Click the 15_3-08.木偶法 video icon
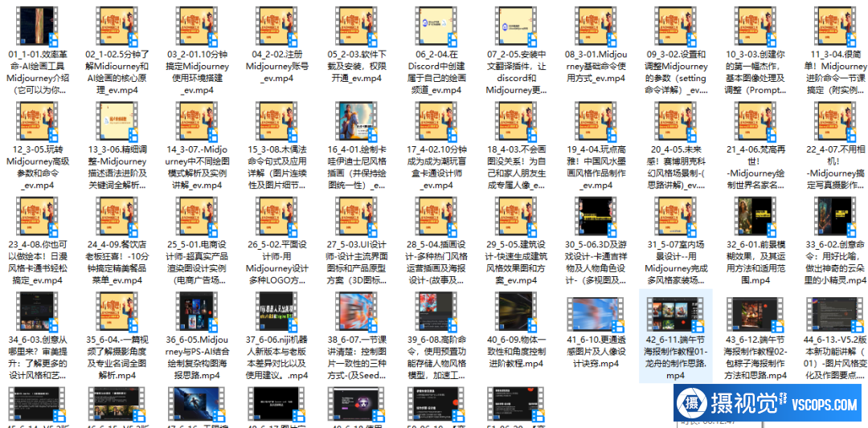The width and height of the screenshot is (868, 428). point(276,120)
